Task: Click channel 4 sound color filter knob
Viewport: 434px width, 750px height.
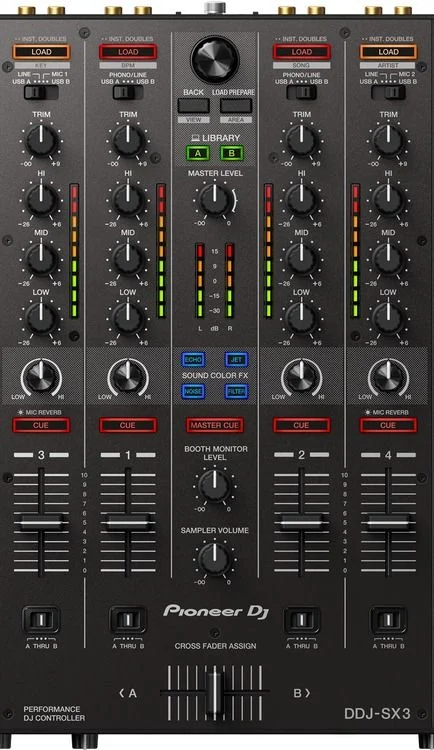Action: pos(388,377)
